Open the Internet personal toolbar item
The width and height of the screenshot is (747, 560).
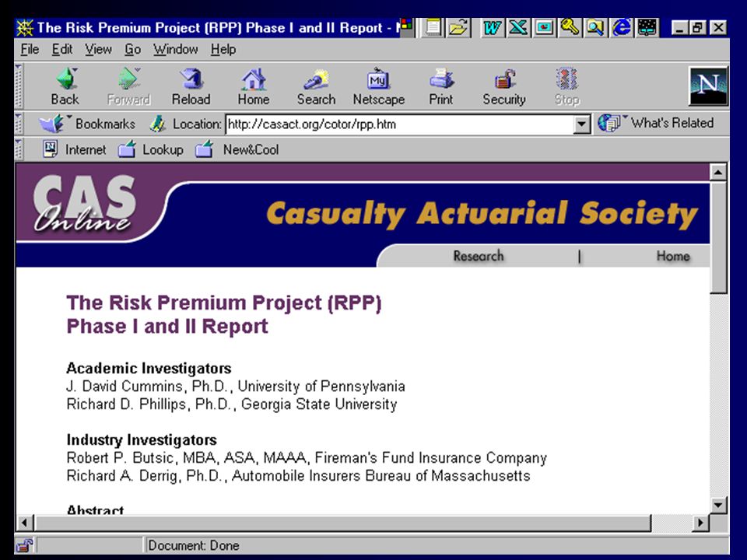pyautogui.click(x=75, y=149)
